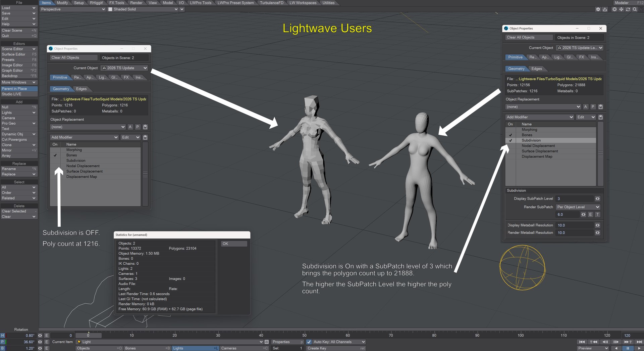Click the viewport zoom magnifier icon
Viewport: 644px width, 351px height.
(x=635, y=9)
